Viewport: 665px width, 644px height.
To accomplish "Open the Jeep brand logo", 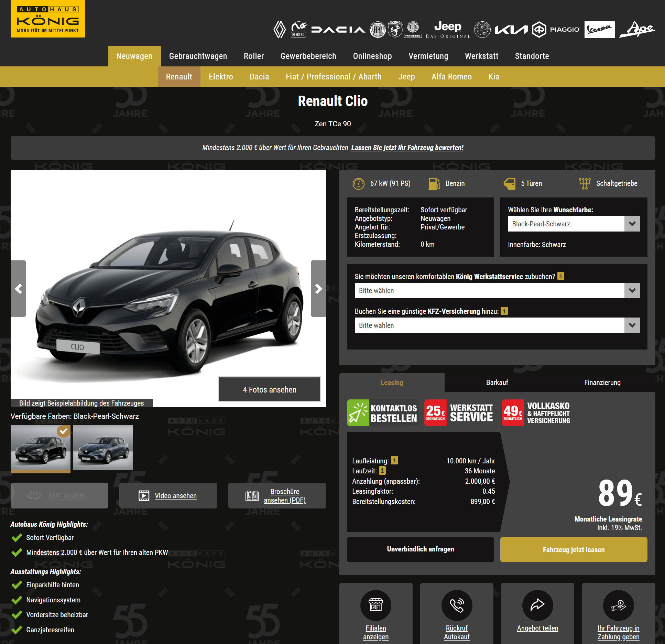I will pyautogui.click(x=448, y=30).
